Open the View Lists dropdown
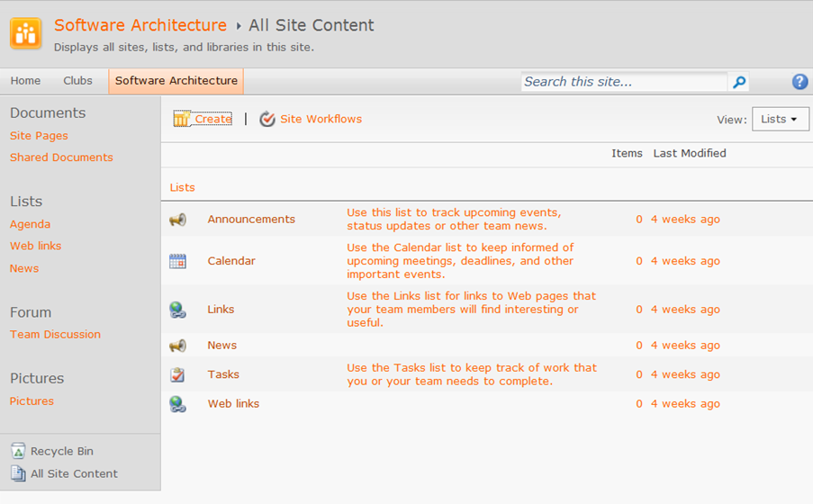 point(780,120)
